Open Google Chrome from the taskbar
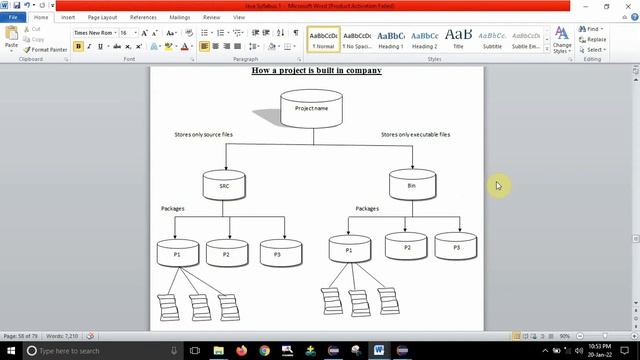The height and width of the screenshot is (360, 640). tap(264, 351)
